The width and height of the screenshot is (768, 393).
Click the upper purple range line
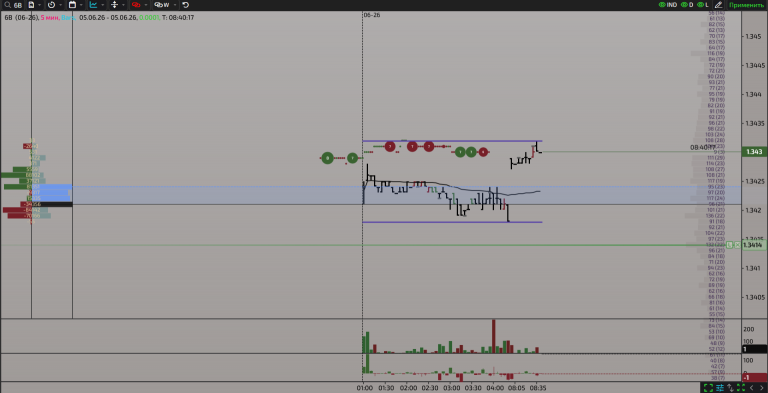pyautogui.click(x=452, y=141)
